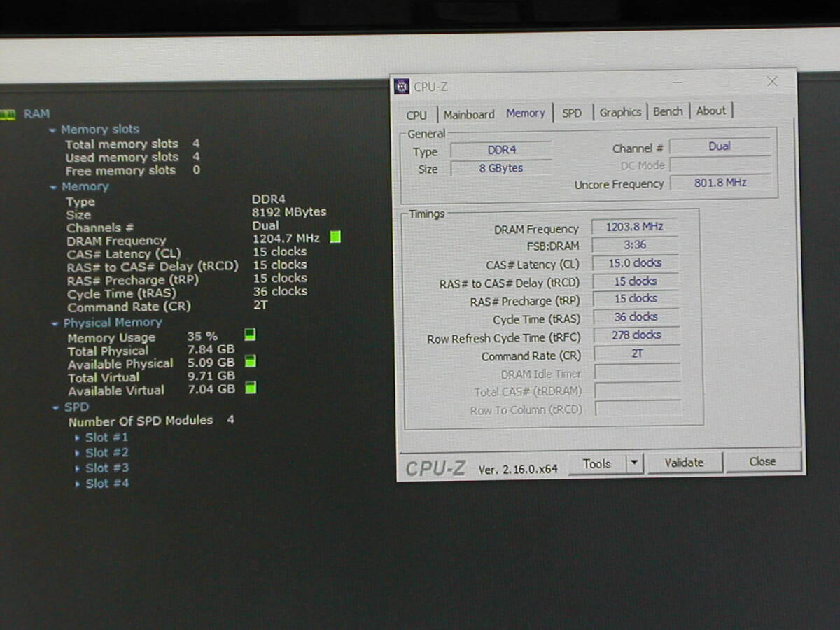Click the FSB:DRAM value 3:36
Screen dimensions: 840x630
pos(634,245)
